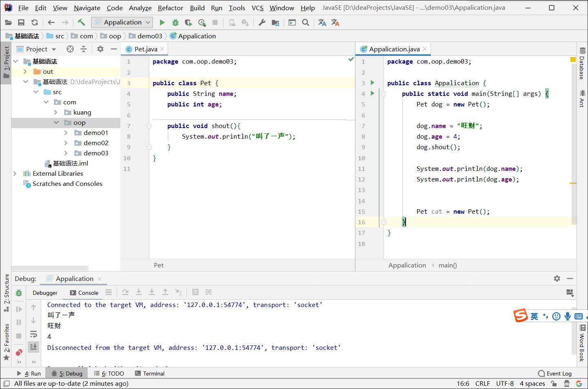
Task: Click the Save All floppy disk icon
Action: click(x=21, y=22)
